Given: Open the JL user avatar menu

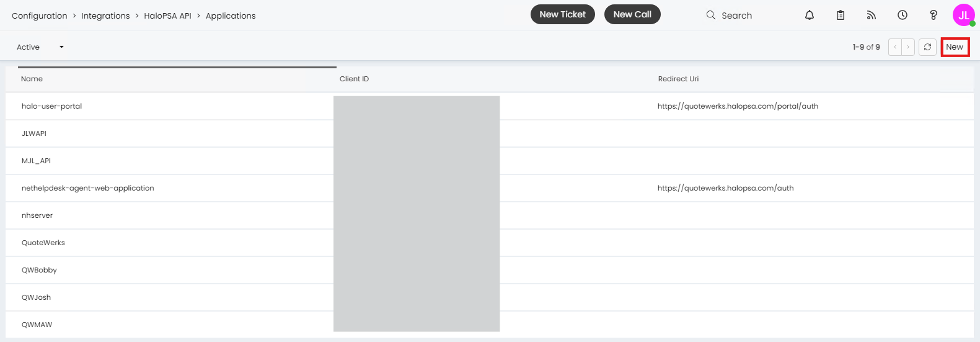Looking at the screenshot, I should click(x=963, y=15).
